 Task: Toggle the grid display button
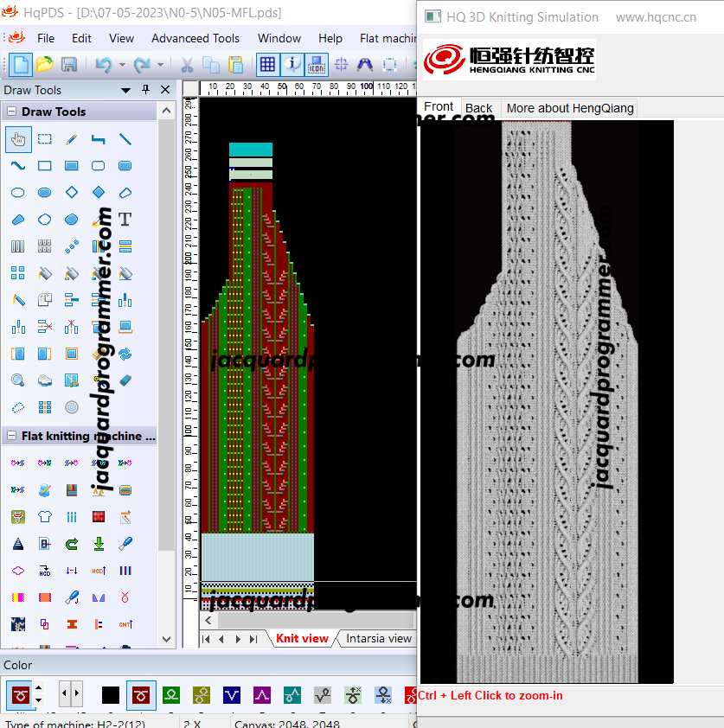[267, 65]
